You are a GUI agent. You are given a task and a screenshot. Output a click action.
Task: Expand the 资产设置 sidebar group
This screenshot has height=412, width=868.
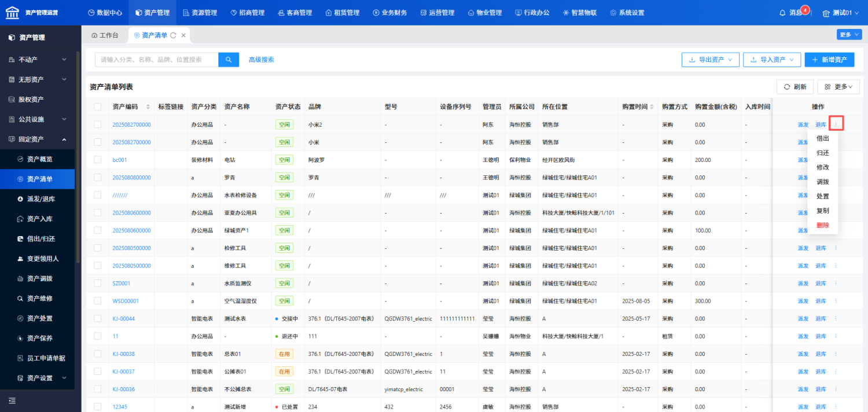tap(37, 378)
